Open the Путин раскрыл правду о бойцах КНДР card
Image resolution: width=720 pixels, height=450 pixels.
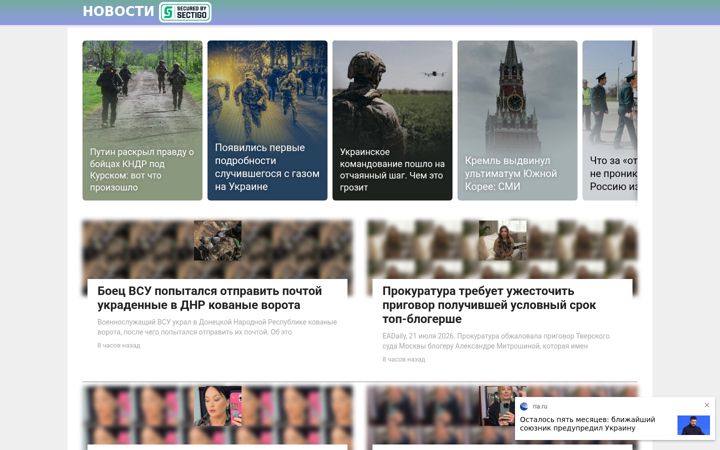pos(142,120)
